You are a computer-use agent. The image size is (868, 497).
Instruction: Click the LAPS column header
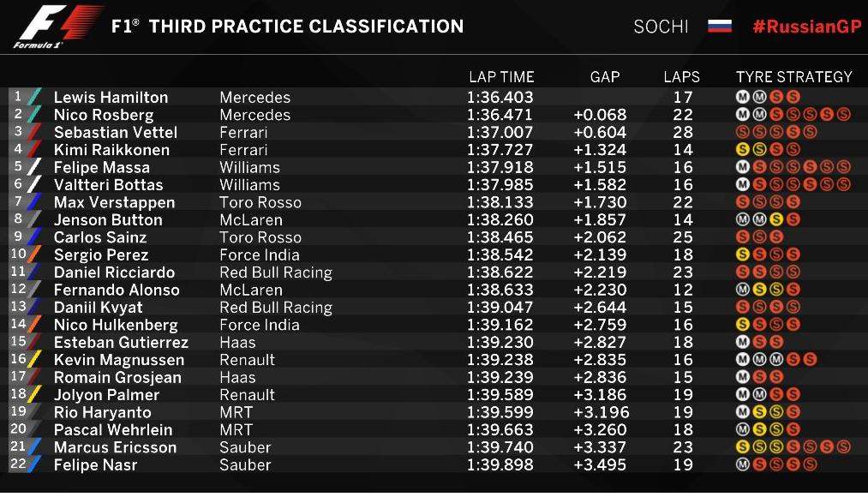pos(682,77)
